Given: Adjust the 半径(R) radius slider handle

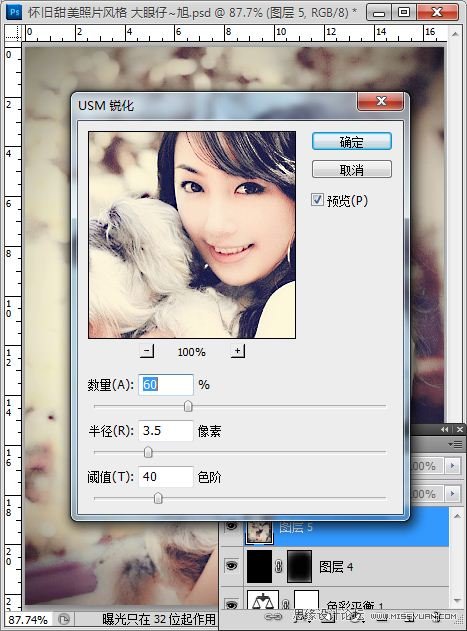Looking at the screenshot, I should [x=148, y=452].
